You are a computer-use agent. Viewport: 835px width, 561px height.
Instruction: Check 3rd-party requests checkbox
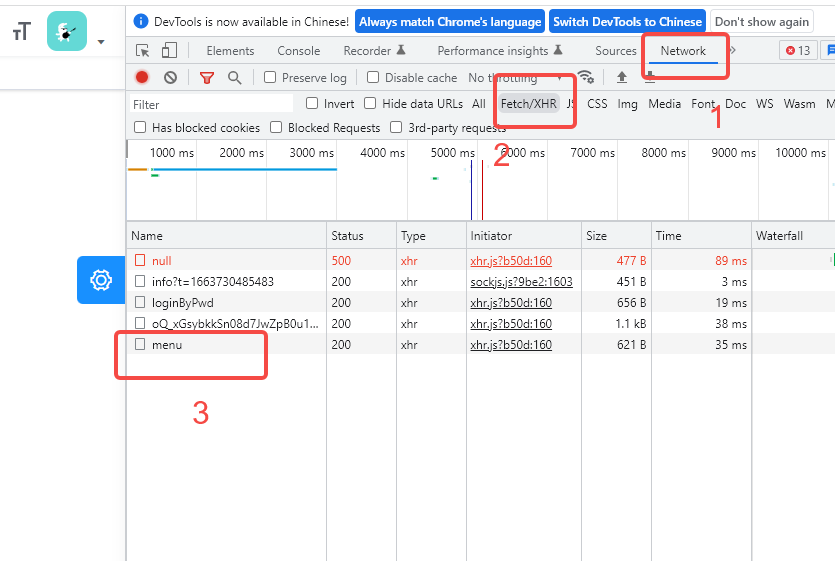396,127
